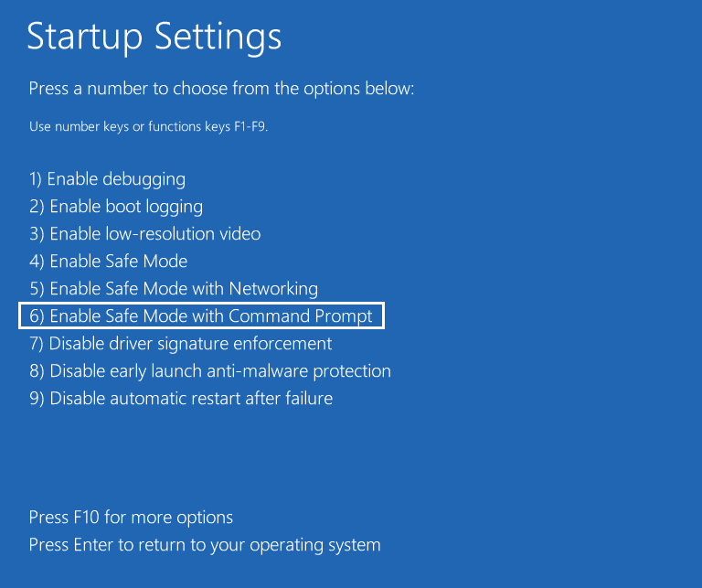Image resolution: width=702 pixels, height=588 pixels.
Task: Click 'Press Enter to return' text
Action: point(205,545)
